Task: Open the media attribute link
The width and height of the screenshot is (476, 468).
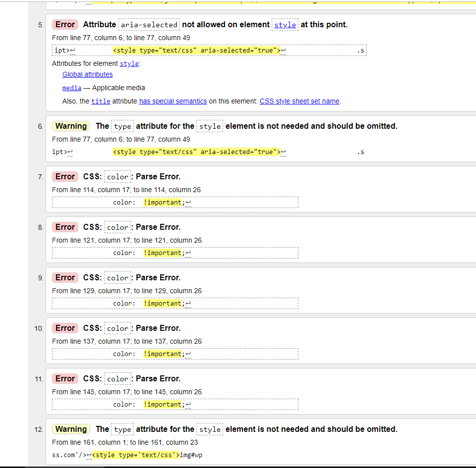Action: [72, 88]
